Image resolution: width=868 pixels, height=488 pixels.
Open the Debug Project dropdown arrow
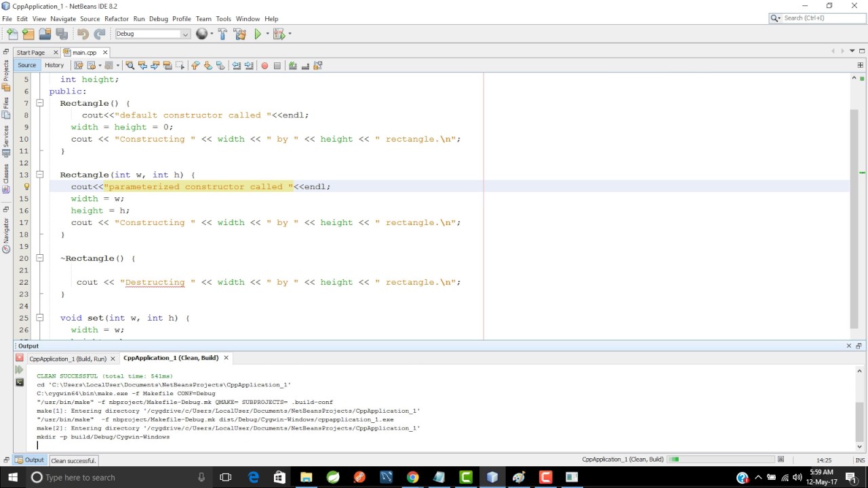[x=290, y=34]
